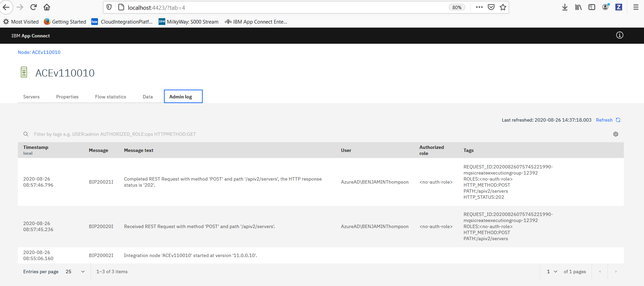Viewport: 644px width, 286px height.
Task: Click the info icon in IBM header
Action: [620, 35]
